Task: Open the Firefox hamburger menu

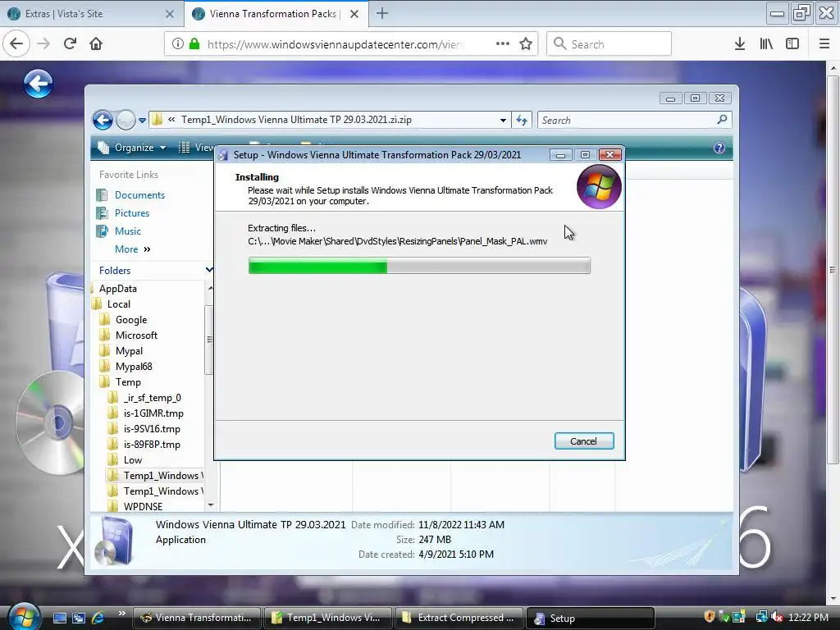Action: (x=824, y=44)
